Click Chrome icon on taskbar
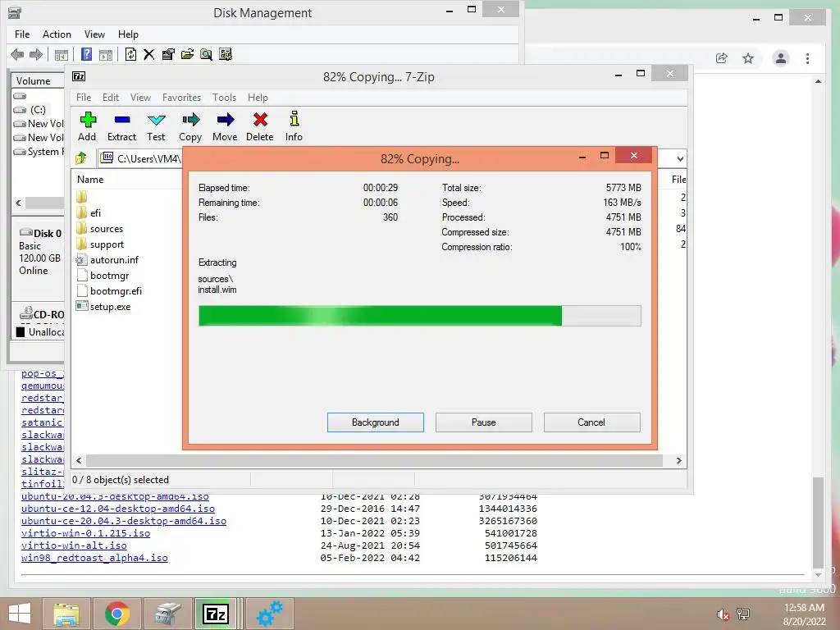 point(116,614)
